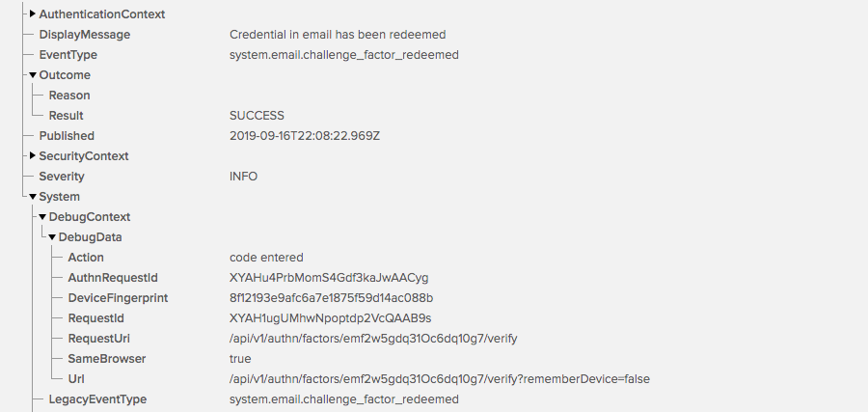The height and width of the screenshot is (412, 868).
Task: Expand the SecurityContext node
Action: pyautogui.click(x=33, y=155)
